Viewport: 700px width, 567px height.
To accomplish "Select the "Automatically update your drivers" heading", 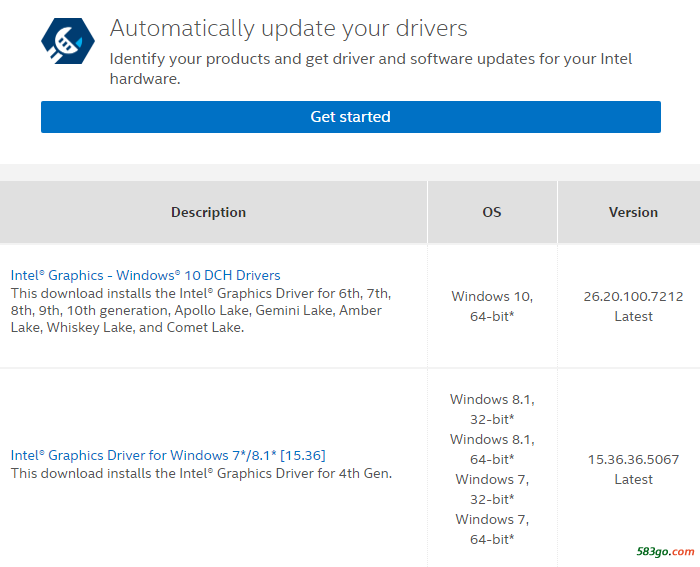I will pos(288,28).
